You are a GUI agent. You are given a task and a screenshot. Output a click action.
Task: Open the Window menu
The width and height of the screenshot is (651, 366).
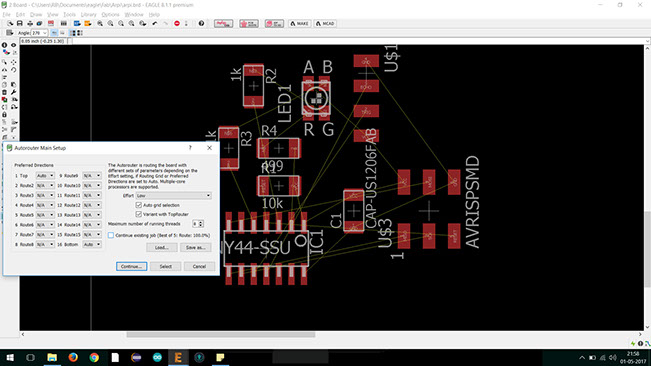pos(134,15)
